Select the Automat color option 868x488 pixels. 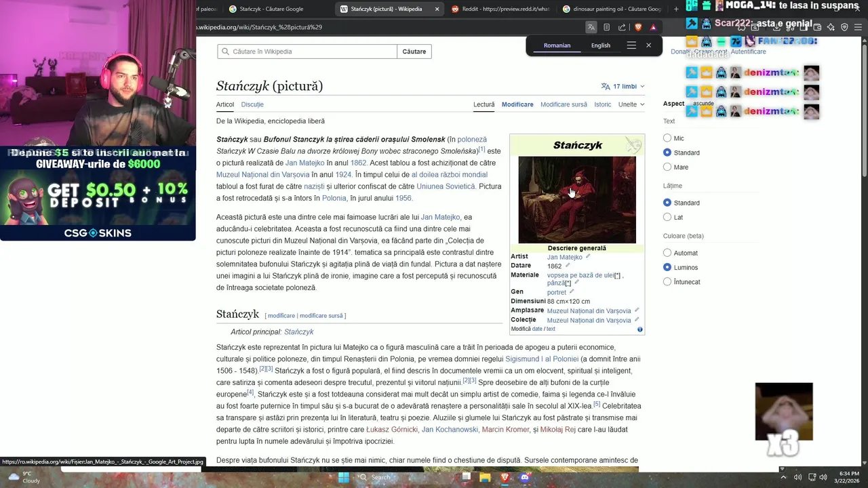pos(667,253)
